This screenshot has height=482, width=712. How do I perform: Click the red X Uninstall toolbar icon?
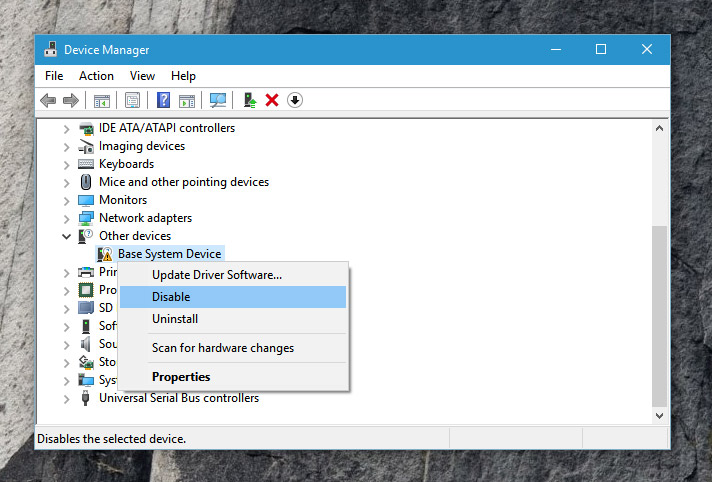click(x=272, y=100)
